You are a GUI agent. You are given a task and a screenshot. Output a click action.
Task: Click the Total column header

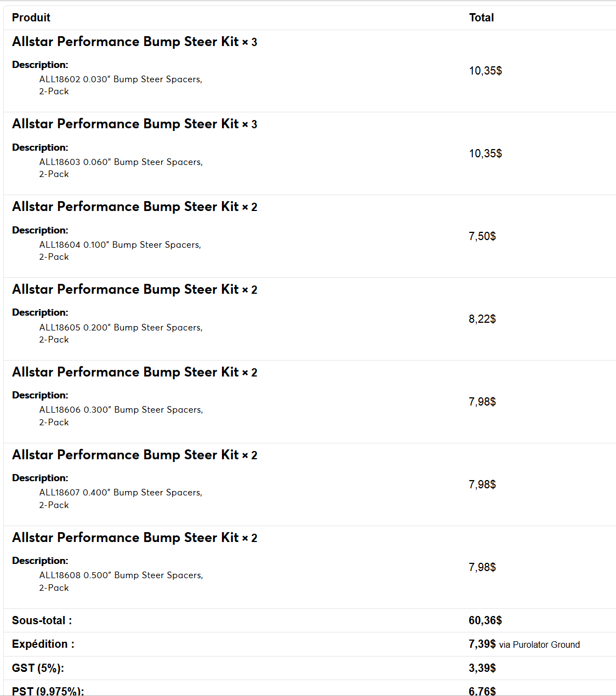pos(481,18)
